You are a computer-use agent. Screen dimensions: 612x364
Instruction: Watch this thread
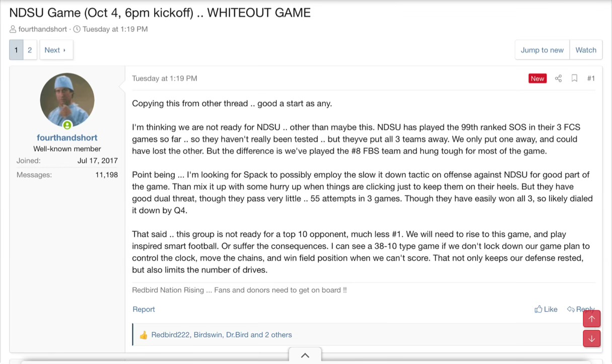click(x=586, y=50)
